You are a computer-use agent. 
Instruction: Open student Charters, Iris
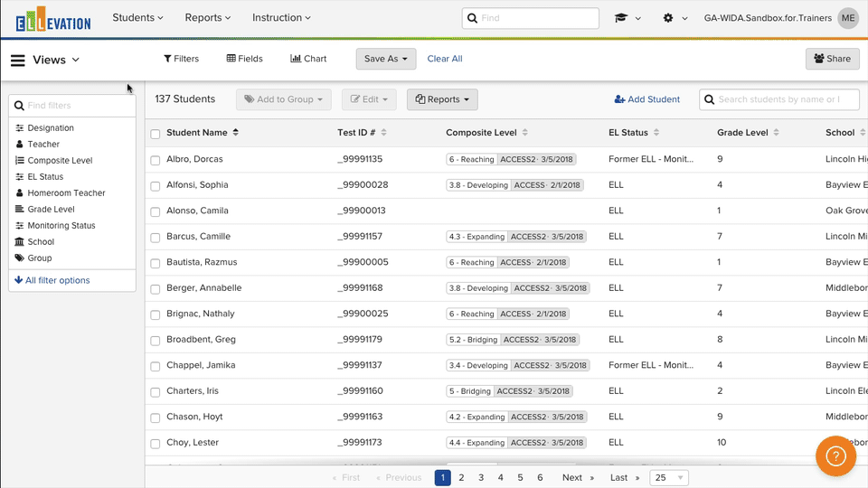point(193,390)
